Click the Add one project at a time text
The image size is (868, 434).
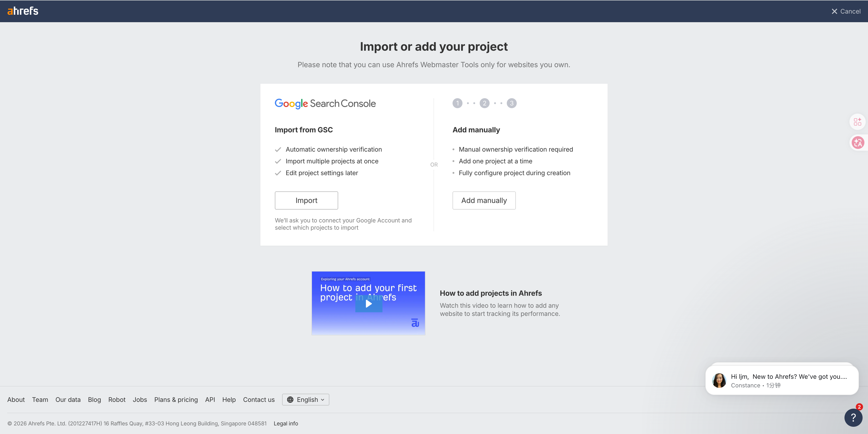tap(495, 161)
